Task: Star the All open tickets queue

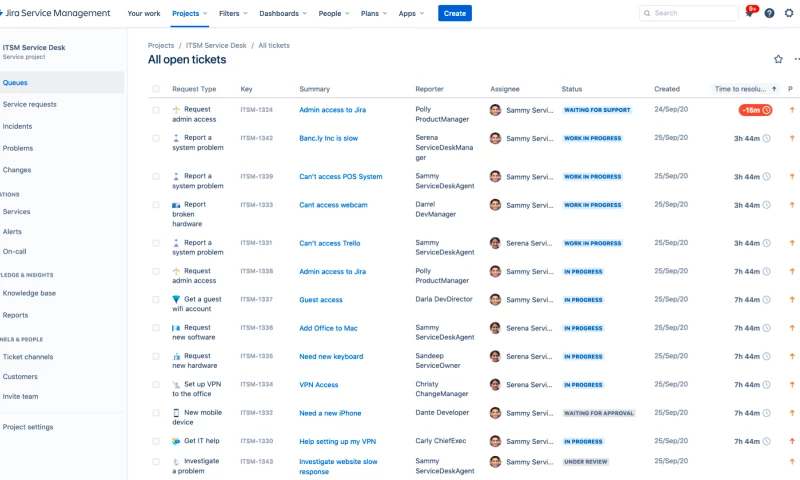Action: [x=778, y=59]
